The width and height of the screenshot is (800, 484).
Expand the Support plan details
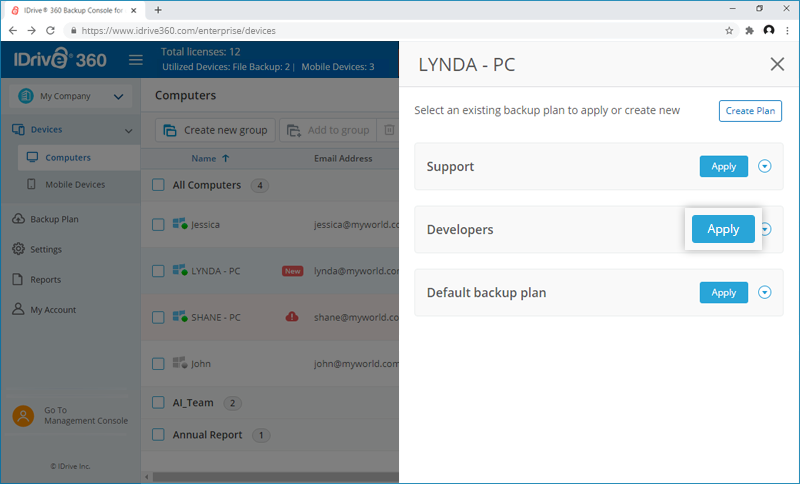tap(765, 167)
